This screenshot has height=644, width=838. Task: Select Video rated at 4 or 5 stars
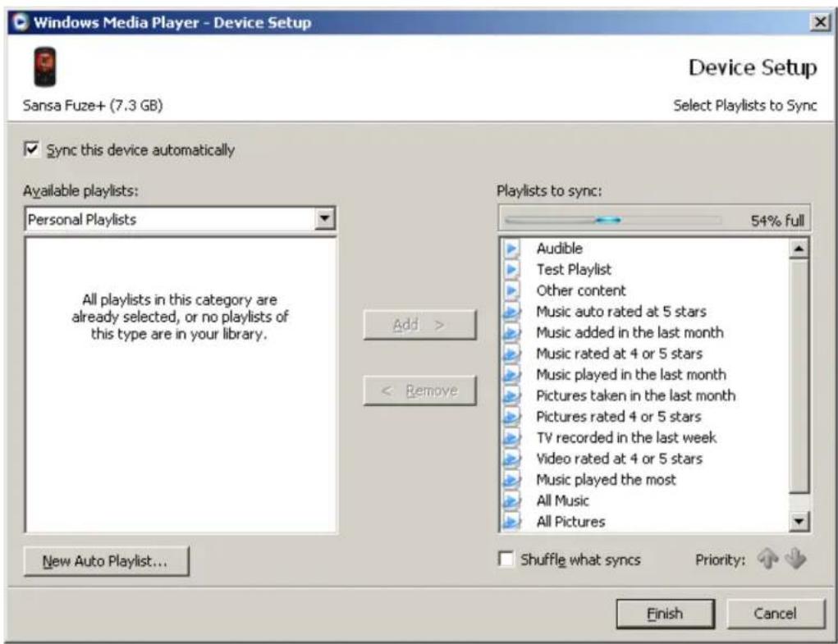point(620,459)
